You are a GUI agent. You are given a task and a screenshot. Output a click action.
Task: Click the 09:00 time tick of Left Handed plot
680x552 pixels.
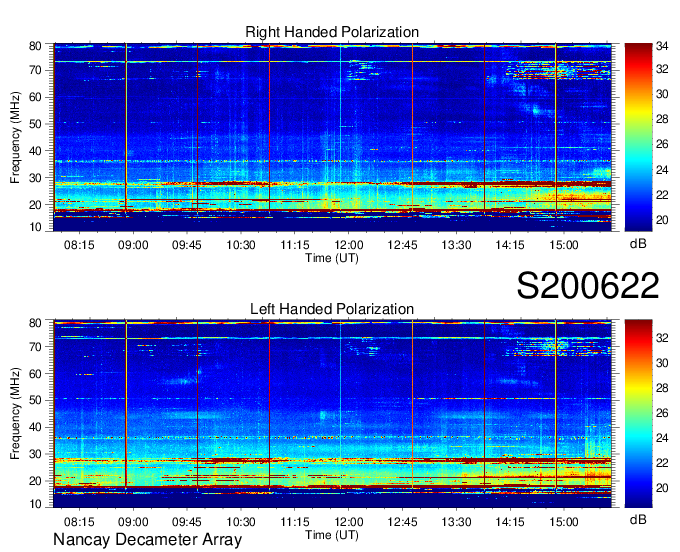(133, 522)
